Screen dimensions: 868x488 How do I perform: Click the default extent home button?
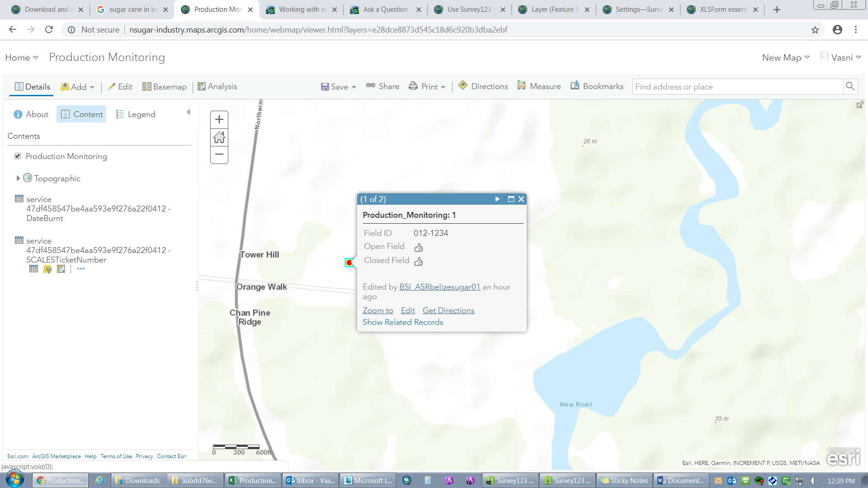[219, 137]
